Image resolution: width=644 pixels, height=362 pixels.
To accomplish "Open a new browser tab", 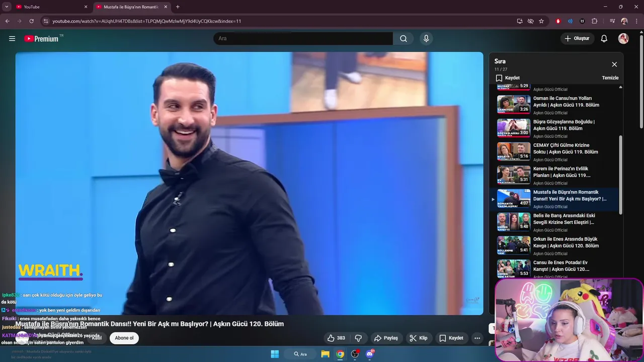I will (x=178, y=7).
